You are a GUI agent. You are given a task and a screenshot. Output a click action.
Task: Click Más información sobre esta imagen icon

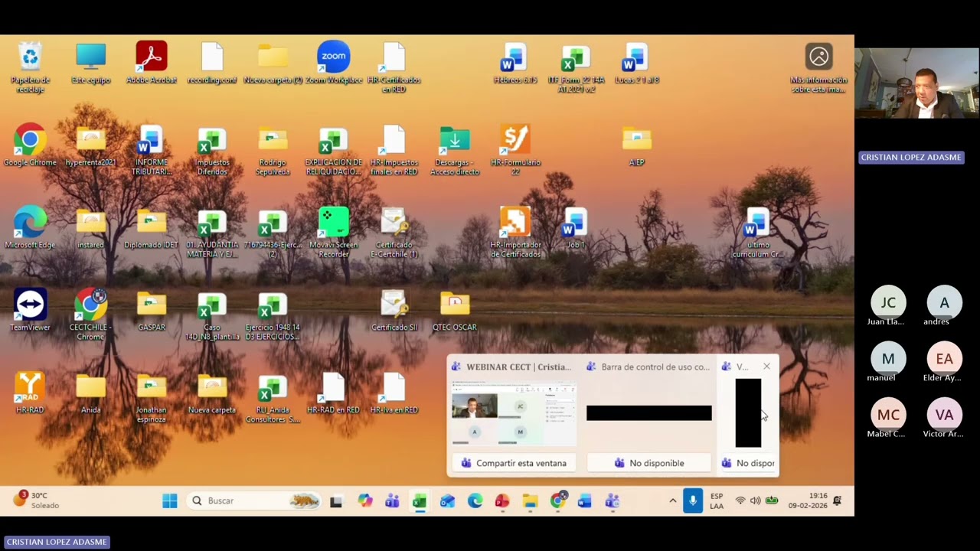point(818,67)
